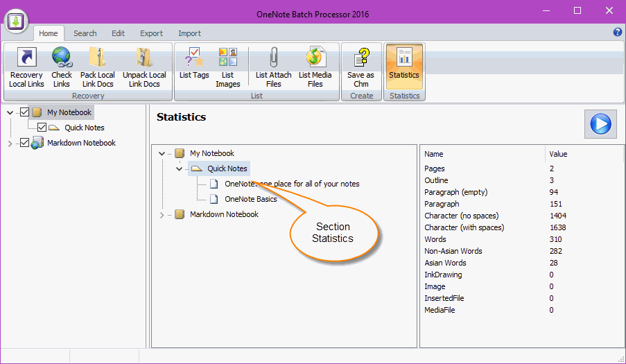Select the Outline row

522,180
